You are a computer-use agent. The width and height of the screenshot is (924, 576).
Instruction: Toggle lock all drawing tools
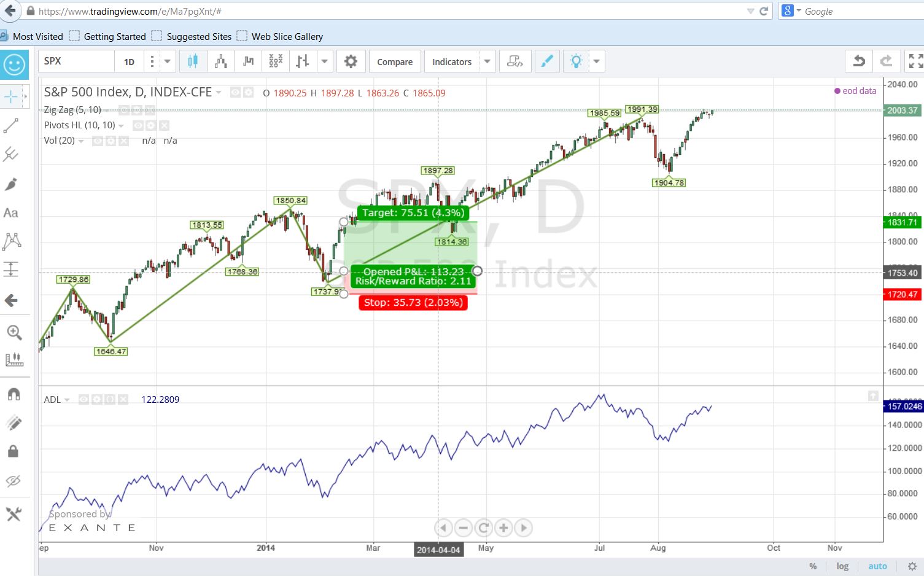point(14,451)
